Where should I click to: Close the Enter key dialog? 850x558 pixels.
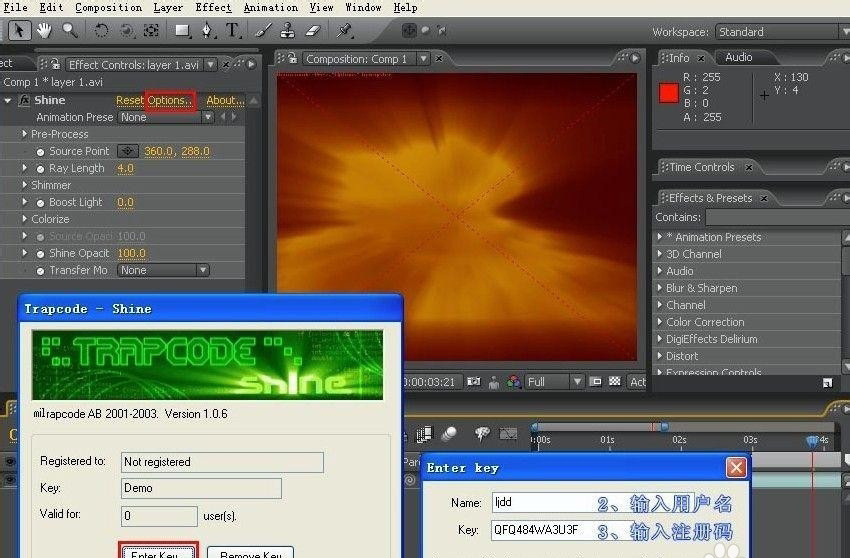pos(736,467)
